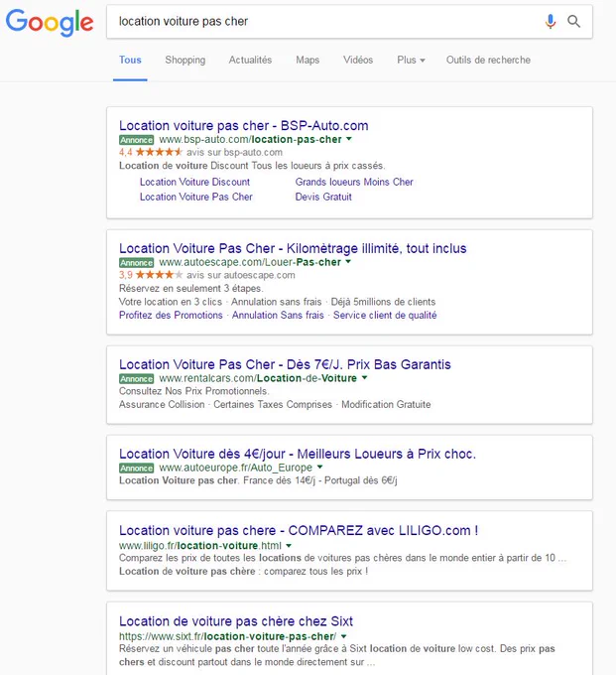Viewport: 616px width, 675px height.
Task: Click the www.rentalcars.com/Location-de-Voiture URL text
Action: [x=258, y=378]
